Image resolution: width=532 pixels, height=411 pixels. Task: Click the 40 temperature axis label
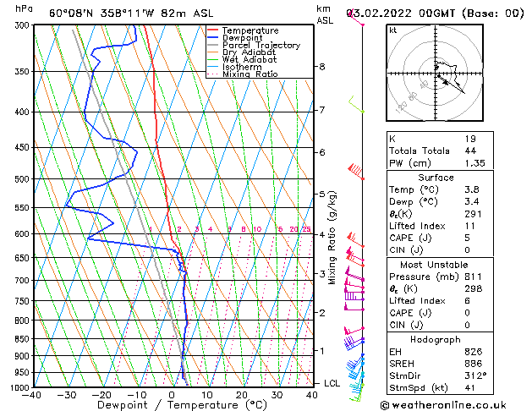coord(312,395)
